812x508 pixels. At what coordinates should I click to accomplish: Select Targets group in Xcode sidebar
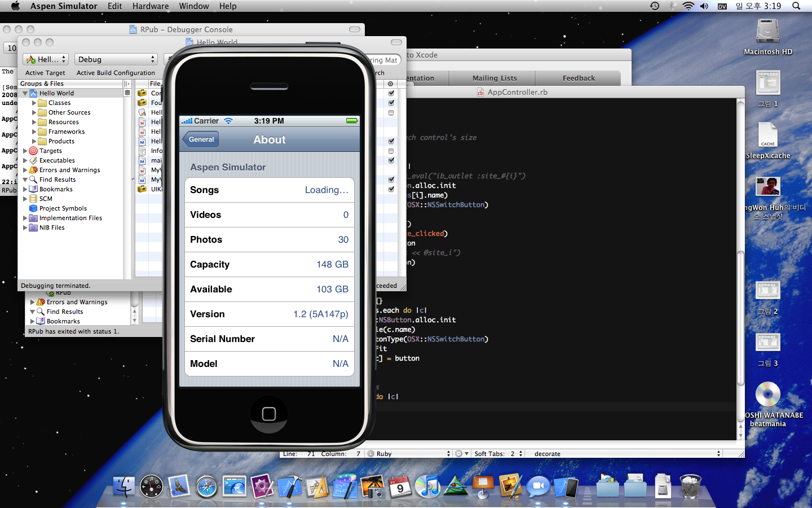coord(51,151)
